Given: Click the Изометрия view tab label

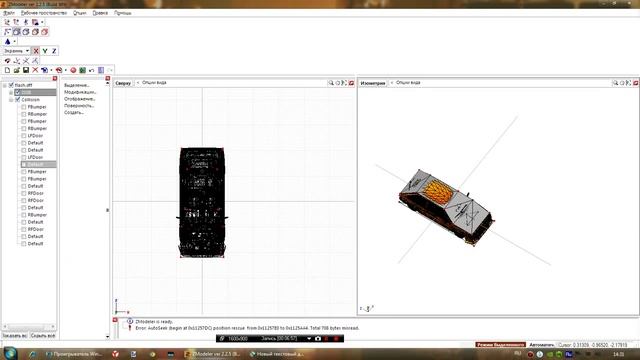Looking at the screenshot, I should pyautogui.click(x=373, y=83).
